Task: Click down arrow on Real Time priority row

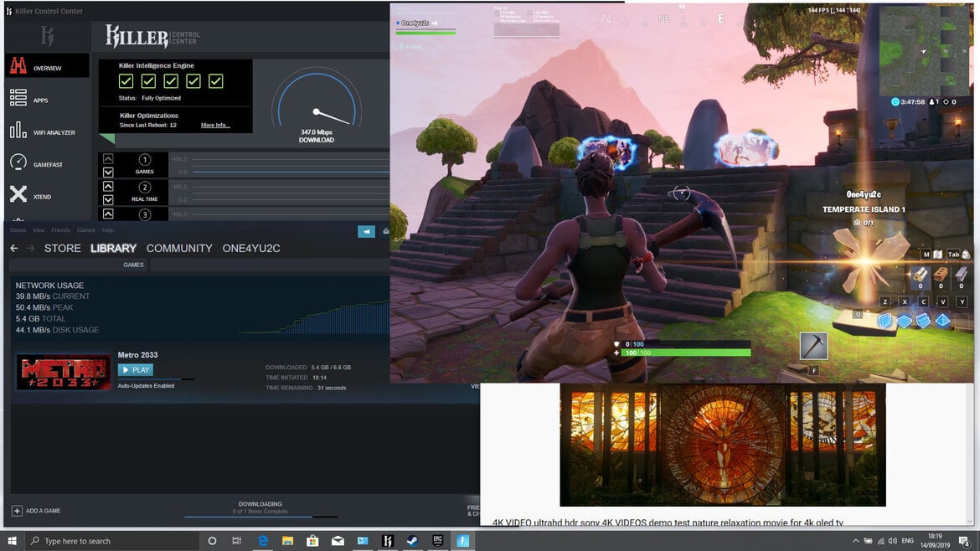Action: point(108,199)
